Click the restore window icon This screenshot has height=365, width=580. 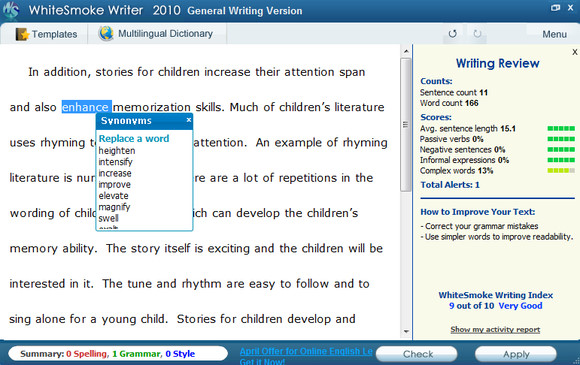coord(555,8)
